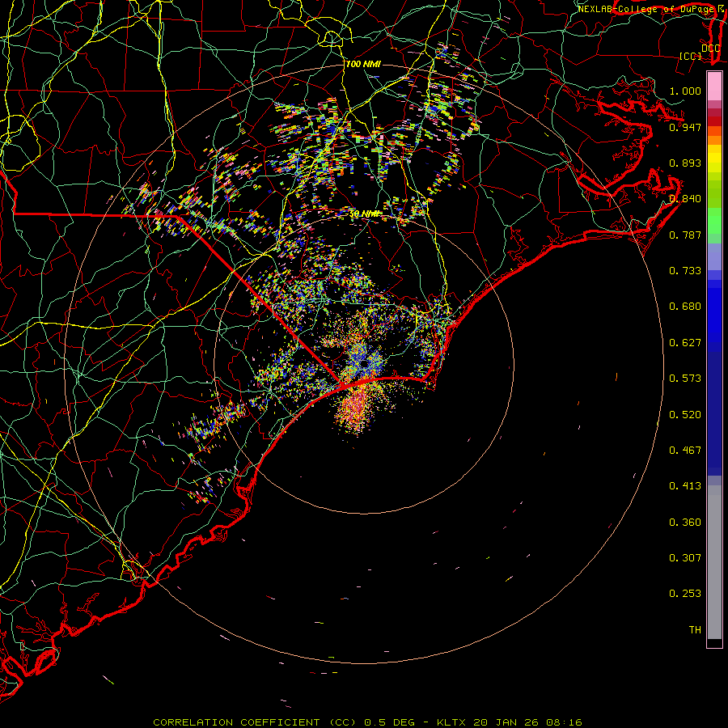Pick the light pink swatch atop the color bar

tap(714, 87)
